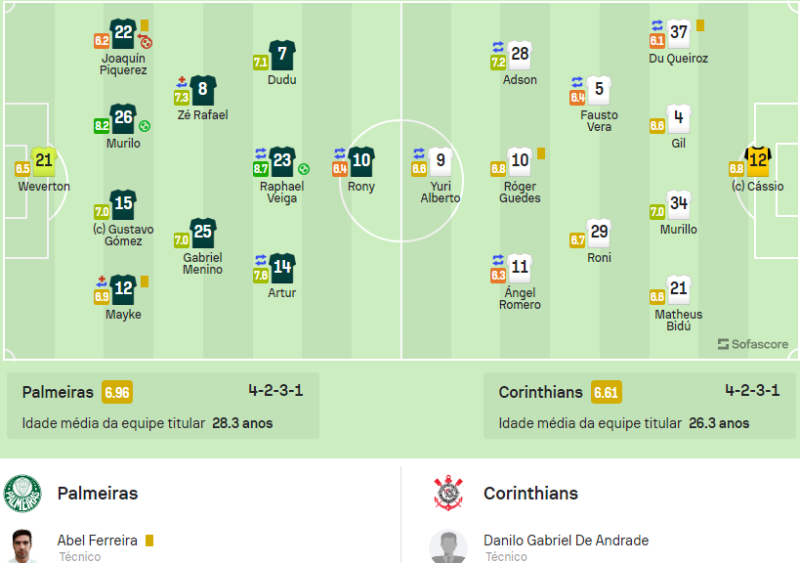Click the goal icon next to Murilo
The height and width of the screenshot is (563, 800).
click(145, 126)
